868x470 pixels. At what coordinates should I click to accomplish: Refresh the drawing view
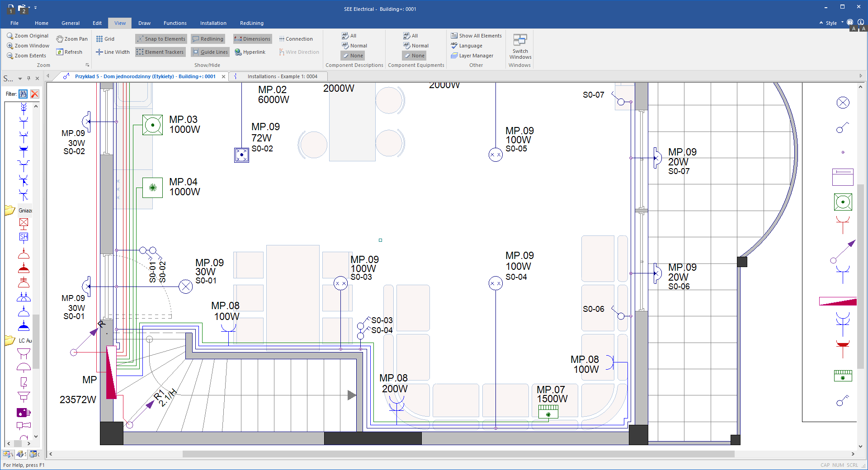(70, 52)
